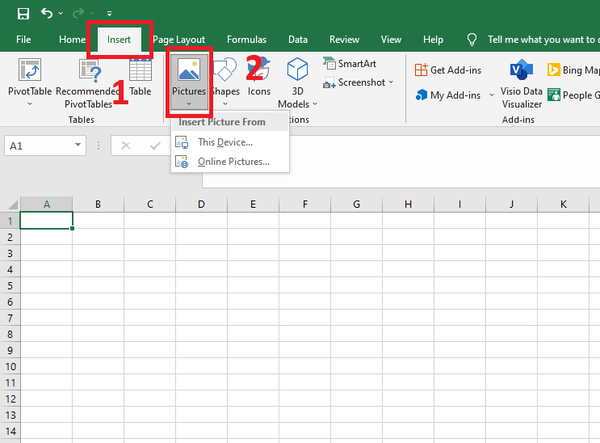Open the People Graph add-in
Viewport: 600px width, 443px height.
573,95
